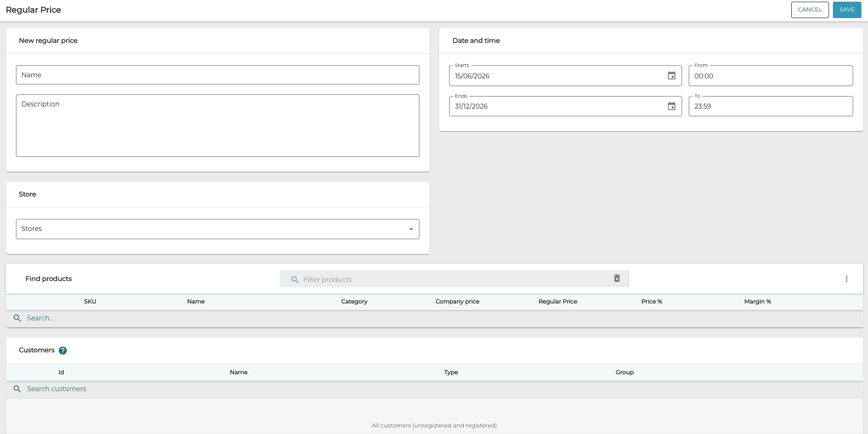Edit the To time field

pos(770,106)
